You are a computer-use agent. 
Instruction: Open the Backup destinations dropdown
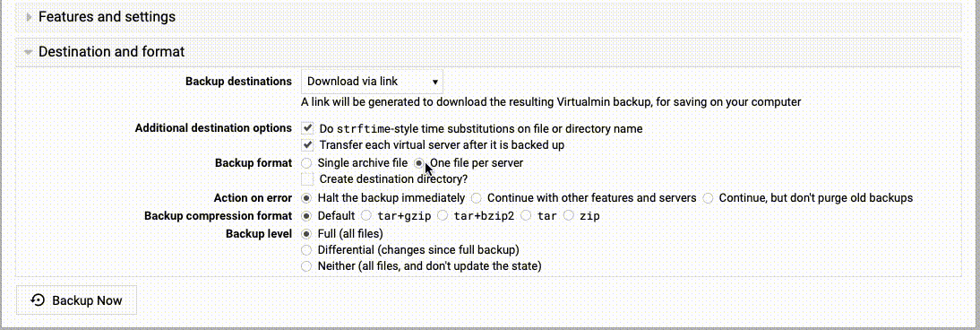tap(373, 82)
